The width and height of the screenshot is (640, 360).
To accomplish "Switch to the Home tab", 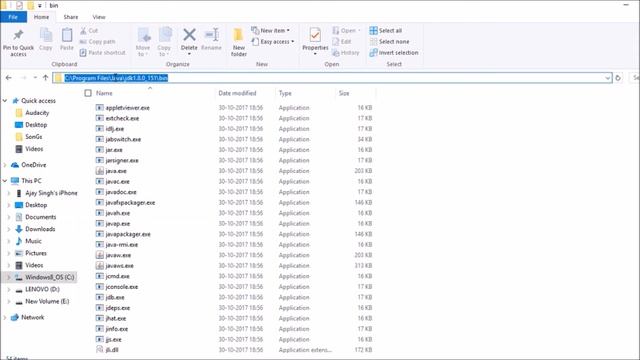I will pos(41,17).
